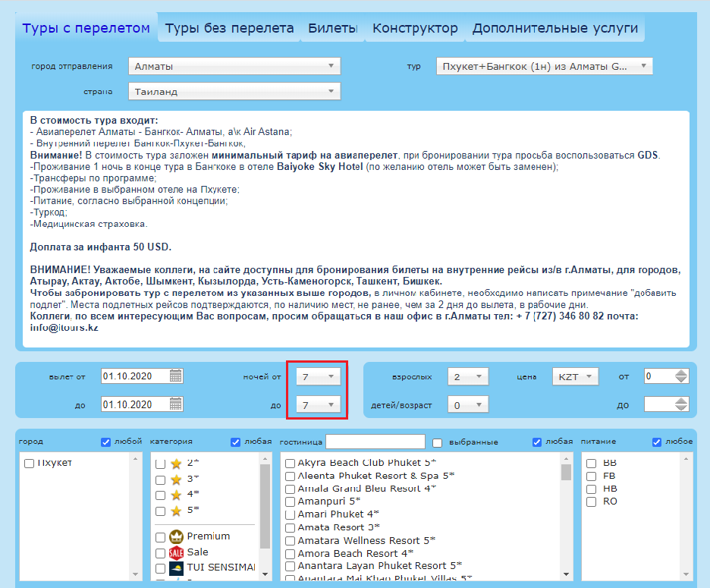The width and height of the screenshot is (710, 588).
Task: Toggle the 'выбранные' hotels checkbox
Action: (x=437, y=442)
